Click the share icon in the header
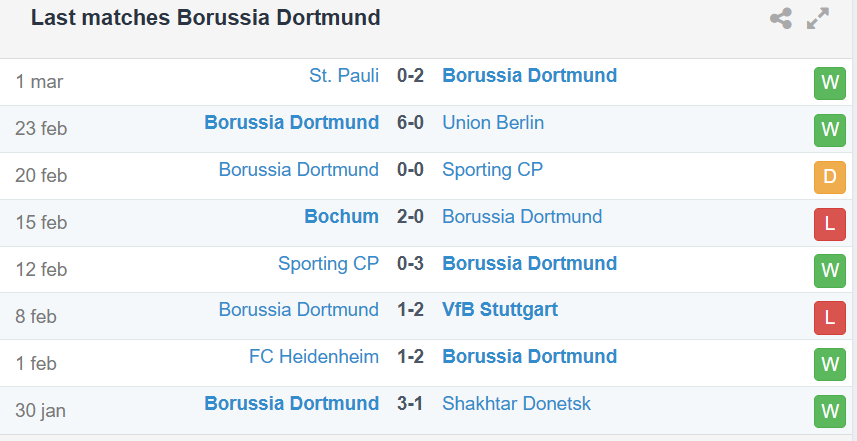 (x=781, y=19)
